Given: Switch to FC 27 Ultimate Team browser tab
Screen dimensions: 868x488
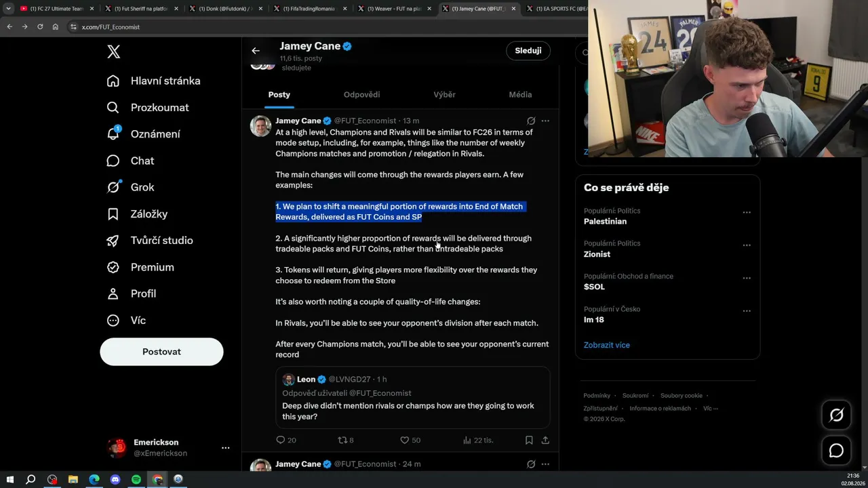Looking at the screenshot, I should pyautogui.click(x=56, y=9).
